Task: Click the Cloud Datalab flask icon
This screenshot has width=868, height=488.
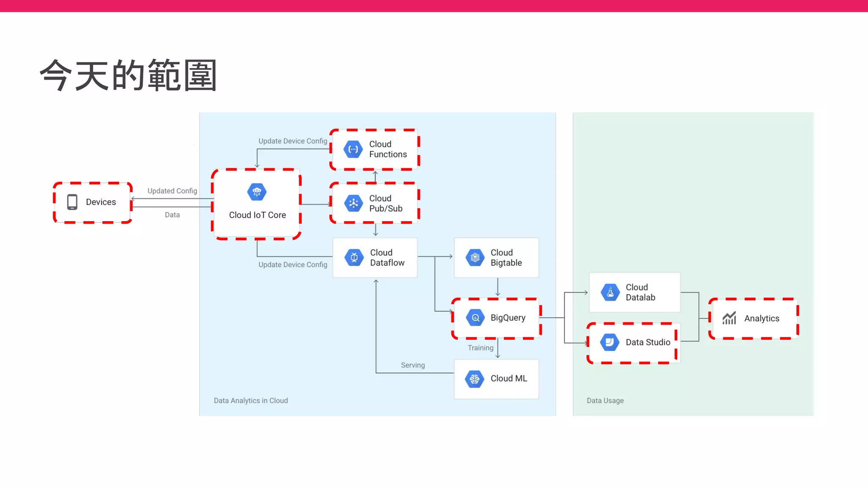Action: (610, 292)
